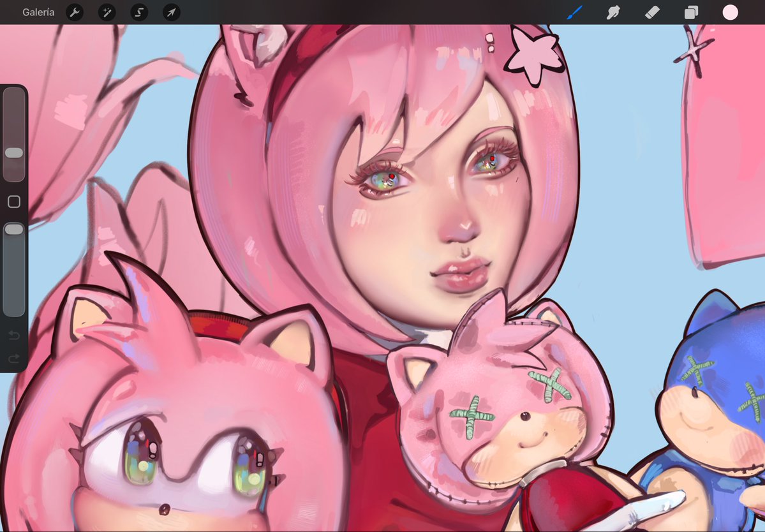The height and width of the screenshot is (532, 765).
Task: Open the Adjustments magic wand menu
Action: coord(107,12)
